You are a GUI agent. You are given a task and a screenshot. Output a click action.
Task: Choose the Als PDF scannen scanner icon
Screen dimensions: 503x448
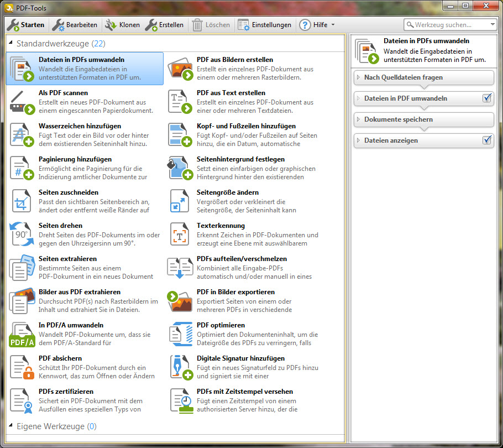(x=22, y=102)
